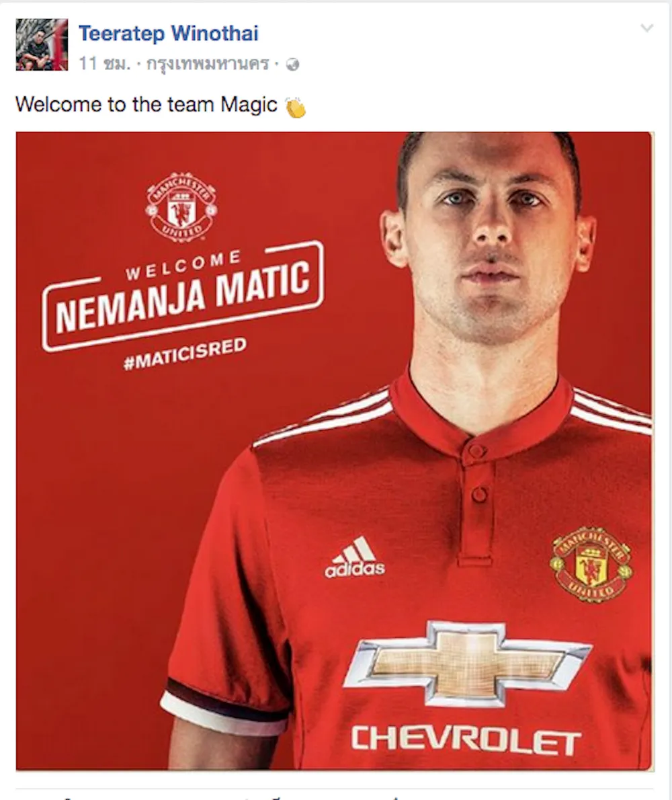Open the Teeratep Winothai profile name link
Image resolution: width=672 pixels, height=800 pixels.
[x=169, y=34]
